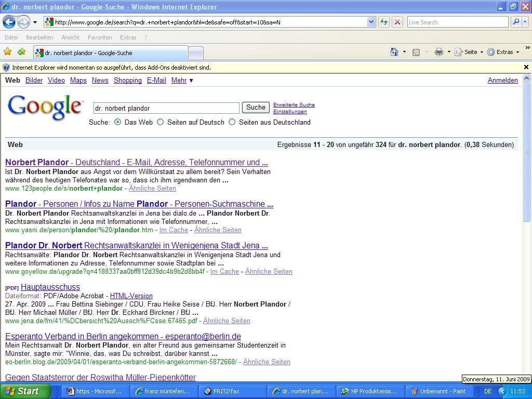This screenshot has width=532, height=399.
Task: Click the Add to Favorites icon
Action: tap(22, 51)
